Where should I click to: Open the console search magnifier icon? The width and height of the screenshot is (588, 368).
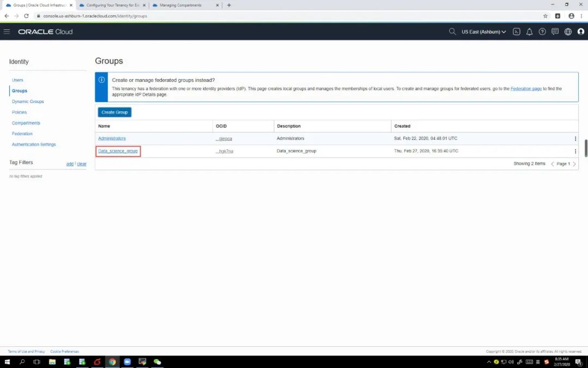(452, 32)
